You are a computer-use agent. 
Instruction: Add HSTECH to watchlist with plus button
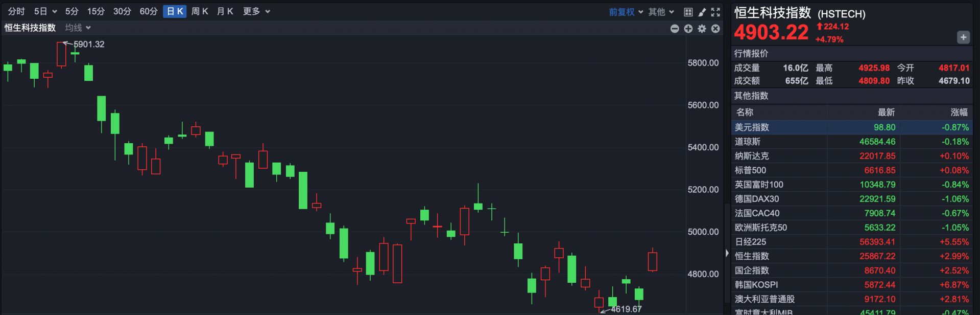point(963,37)
